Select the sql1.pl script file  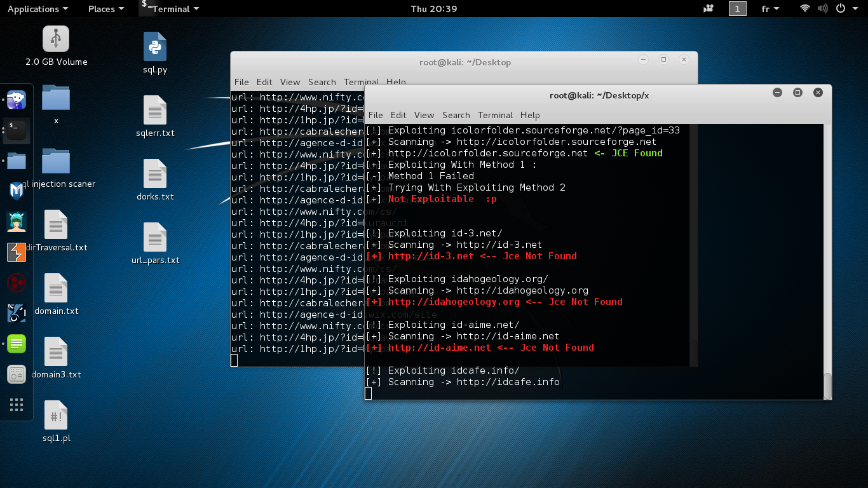pos(56,421)
